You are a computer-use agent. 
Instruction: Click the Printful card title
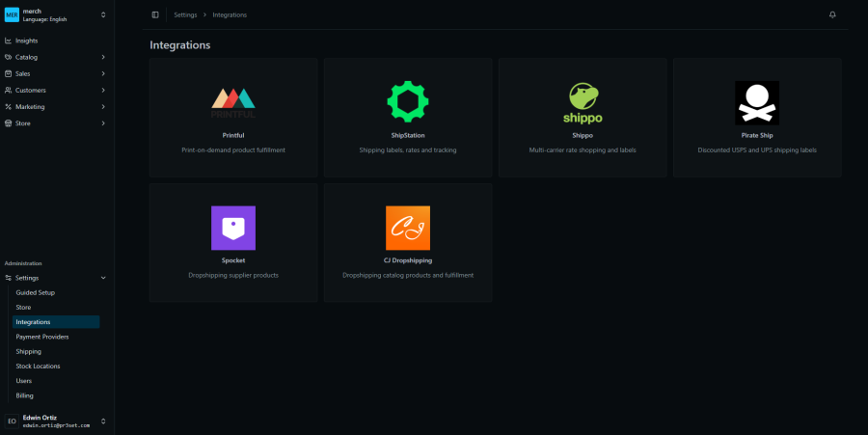[x=233, y=136]
